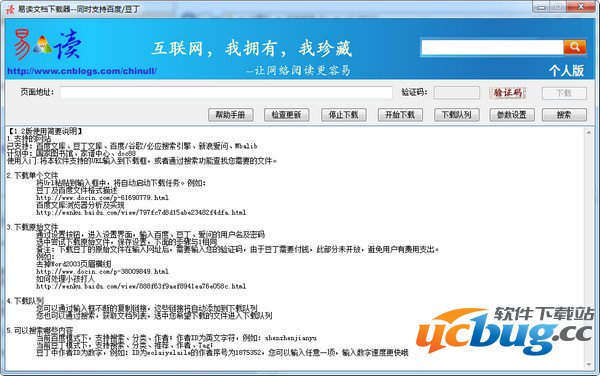Image resolution: width=600 pixels, height=376 pixels.
Task: Minimize the 易读文档下载器 window
Action: click(541, 7)
